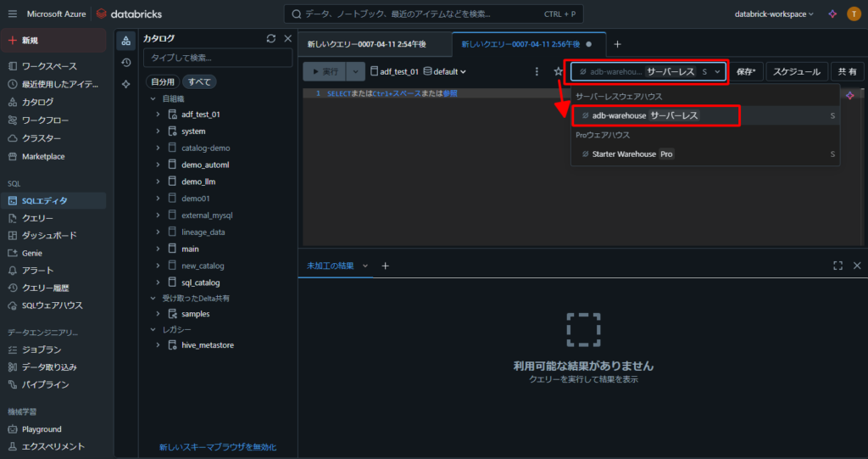Add a new query tab
This screenshot has height=459, width=868.
tap(618, 44)
